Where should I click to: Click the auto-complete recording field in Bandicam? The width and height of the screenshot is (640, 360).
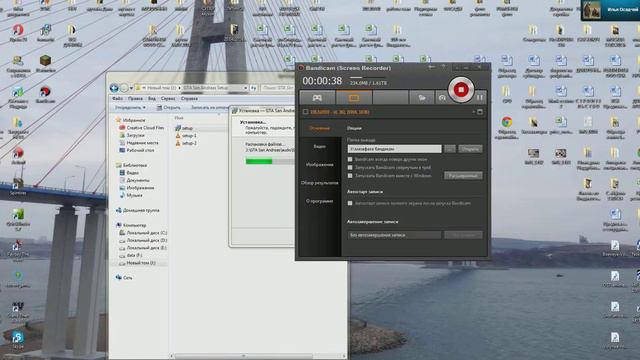coord(394,235)
